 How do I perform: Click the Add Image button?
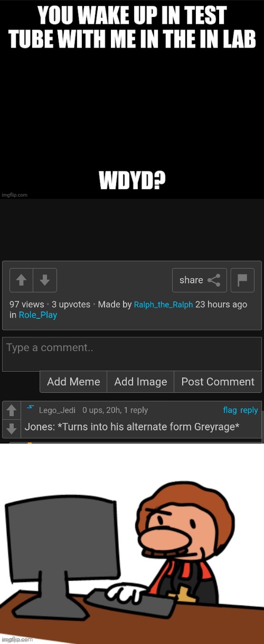click(140, 382)
